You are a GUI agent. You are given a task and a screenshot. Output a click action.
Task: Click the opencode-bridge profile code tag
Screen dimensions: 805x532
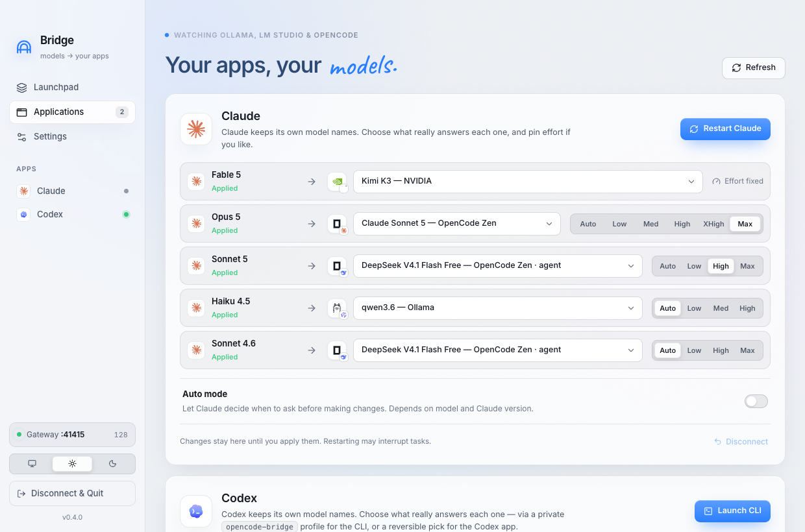(x=260, y=527)
